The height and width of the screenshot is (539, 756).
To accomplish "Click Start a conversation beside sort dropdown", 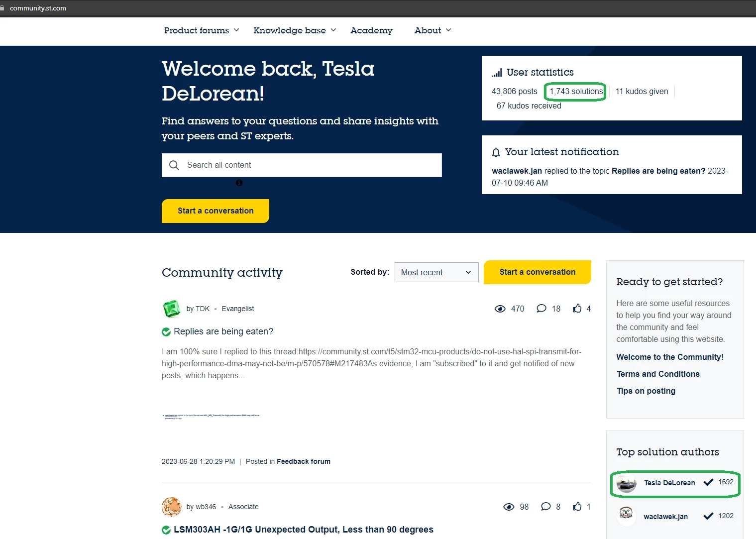I will click(538, 272).
